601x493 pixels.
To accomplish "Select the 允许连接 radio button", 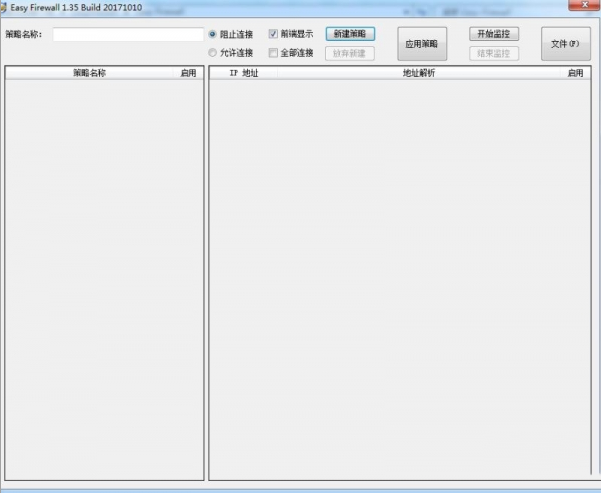I will pos(212,53).
